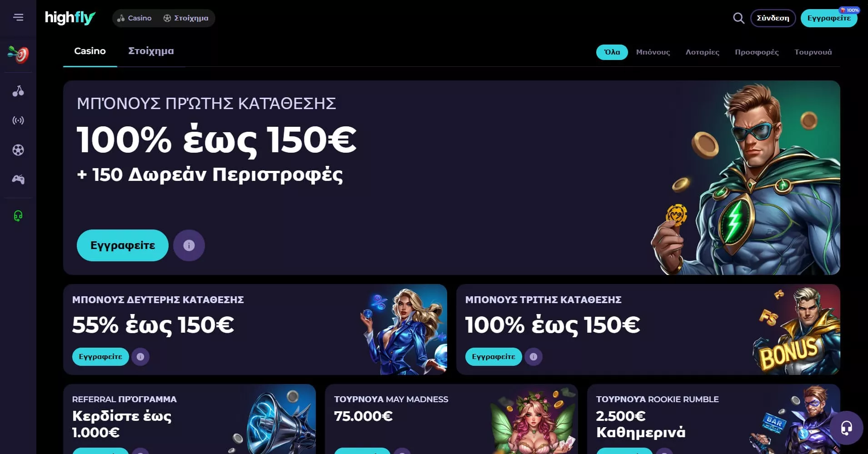Open the hamburger menu in sidebar
Image resolution: width=868 pixels, height=454 pixels.
click(x=18, y=17)
